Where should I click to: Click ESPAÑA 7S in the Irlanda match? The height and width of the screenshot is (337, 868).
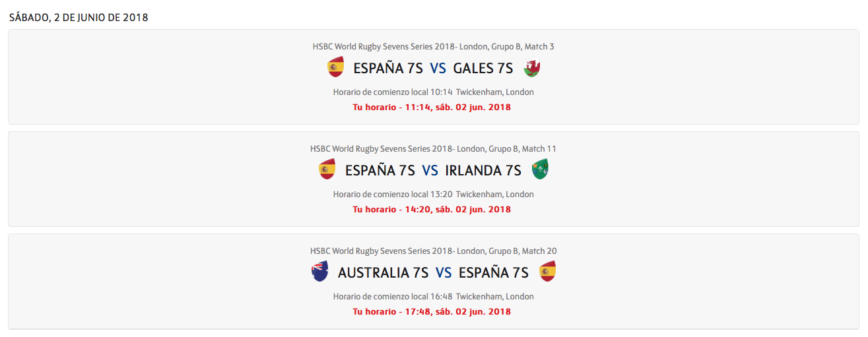(x=380, y=170)
